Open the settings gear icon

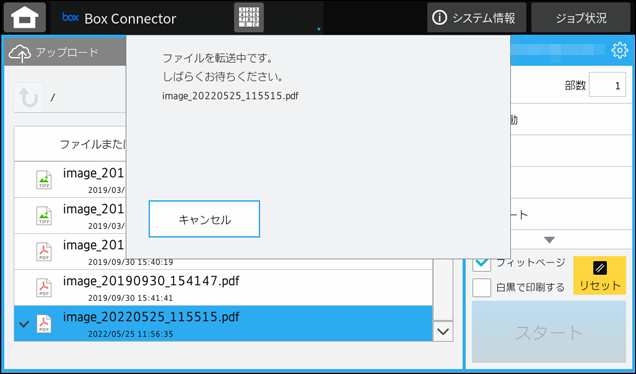tap(619, 50)
